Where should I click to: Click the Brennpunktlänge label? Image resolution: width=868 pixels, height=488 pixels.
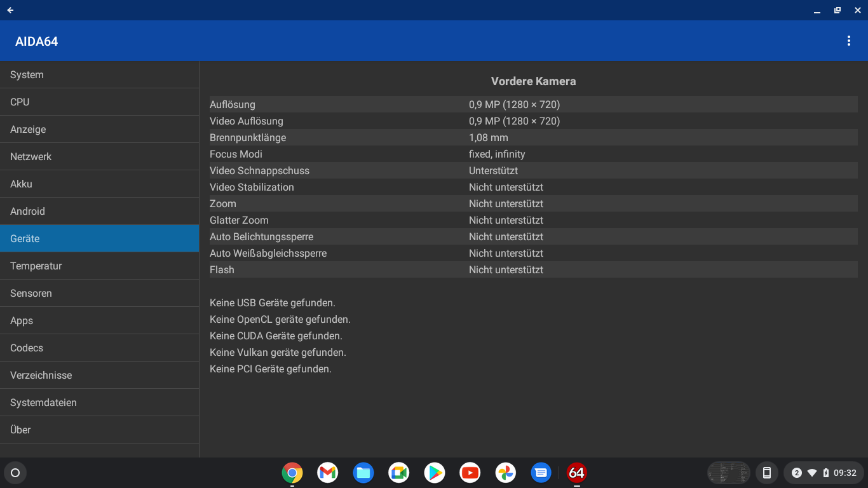pos(248,137)
